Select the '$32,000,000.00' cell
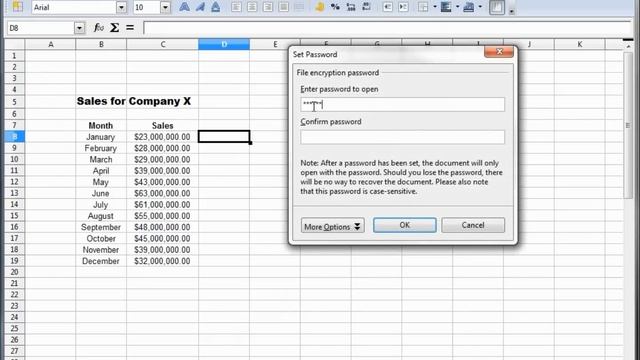 point(162,261)
